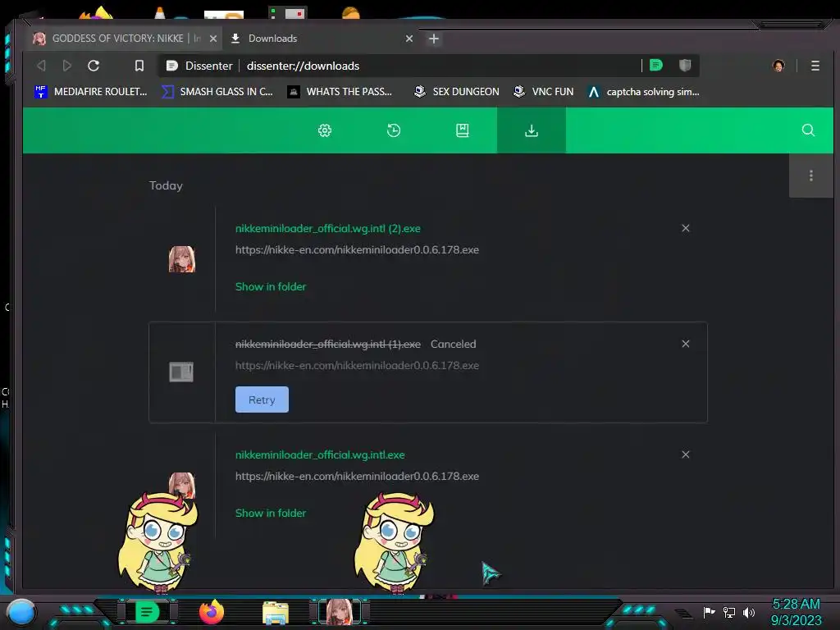Open the captcha solving sim... bookmark
This screenshot has height=630, width=840.
(643, 92)
